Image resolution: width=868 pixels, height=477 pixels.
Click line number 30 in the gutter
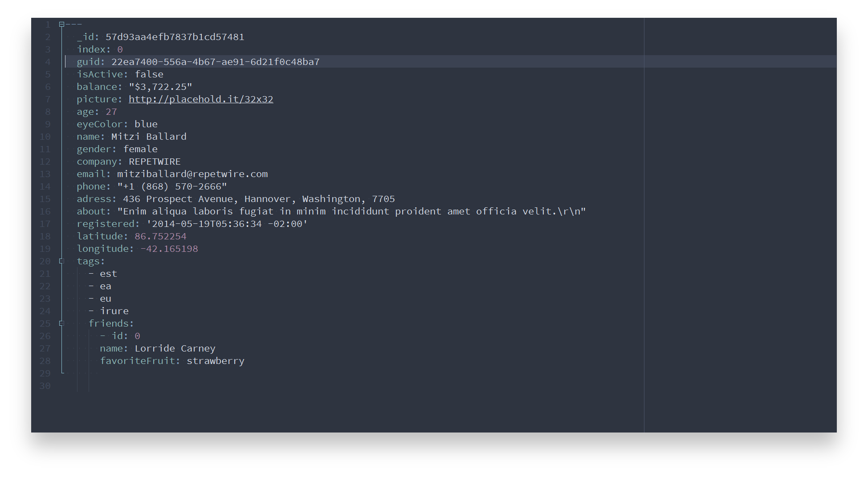45,386
